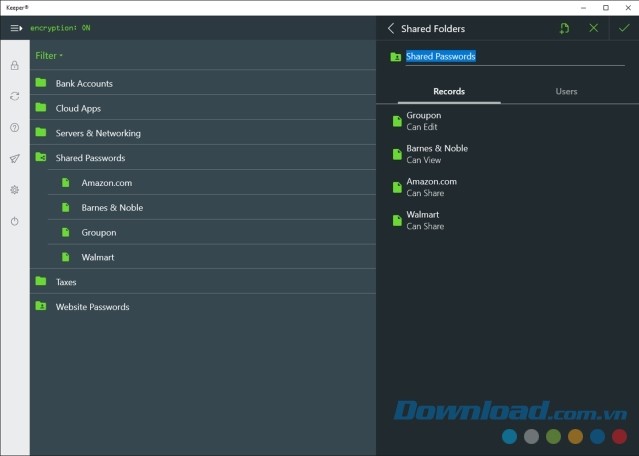Click the paper plane icon in sidebar
Image resolution: width=639 pixels, height=456 pixels.
[14, 158]
